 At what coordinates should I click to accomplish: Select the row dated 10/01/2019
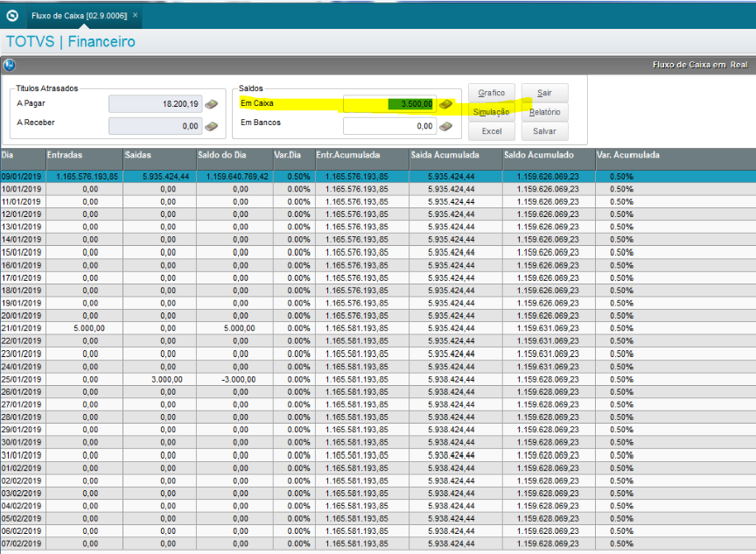tap(378, 189)
